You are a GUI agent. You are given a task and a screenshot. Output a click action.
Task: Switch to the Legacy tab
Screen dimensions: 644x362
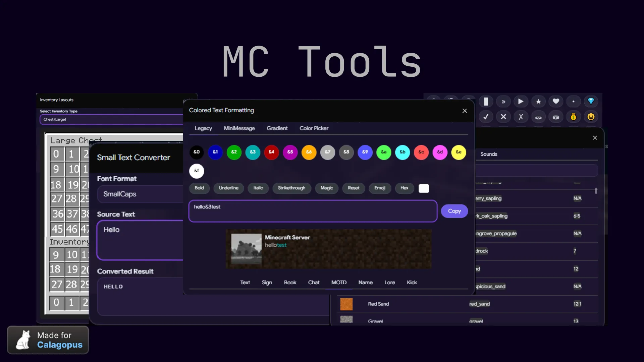(x=203, y=128)
